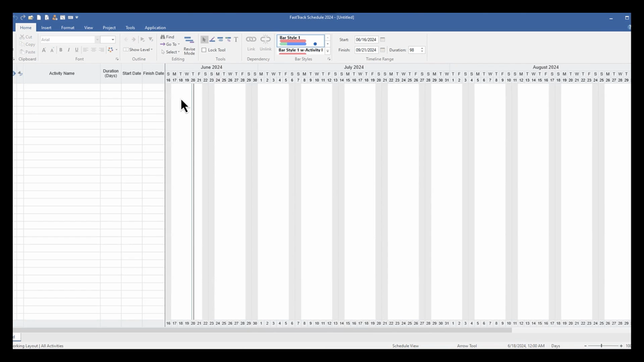This screenshot has height=362, width=644.
Task: Open the Project ribbon tab
Action: pyautogui.click(x=109, y=27)
